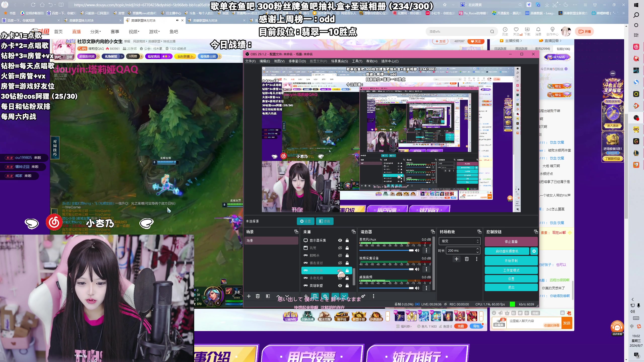
Task: Click 开始录制 start recording button
Action: click(x=511, y=261)
